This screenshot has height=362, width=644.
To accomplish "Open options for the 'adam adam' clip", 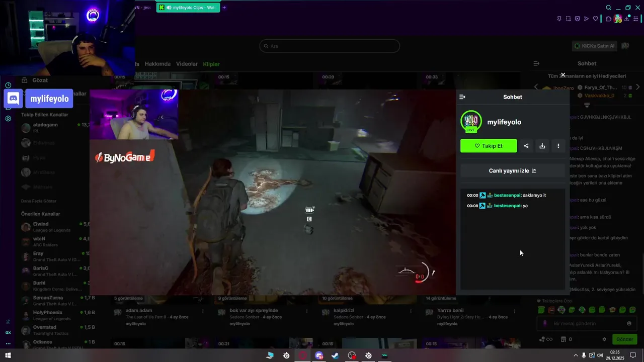I will [x=203, y=311].
